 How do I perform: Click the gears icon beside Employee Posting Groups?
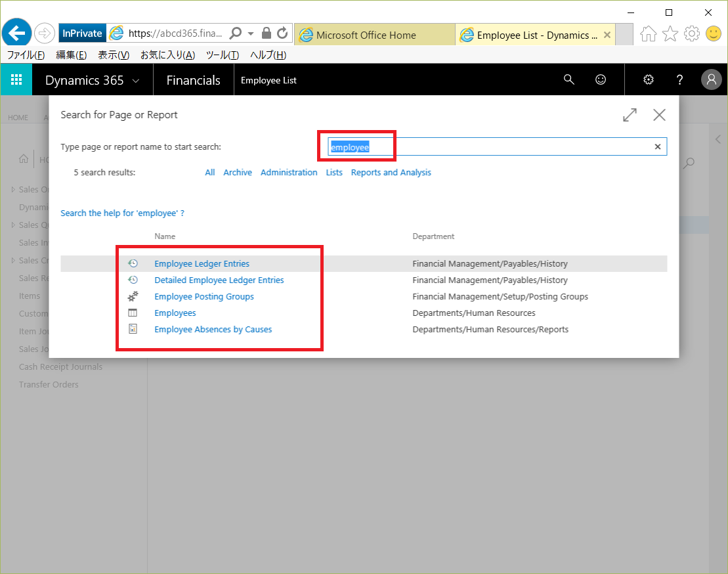coord(133,296)
